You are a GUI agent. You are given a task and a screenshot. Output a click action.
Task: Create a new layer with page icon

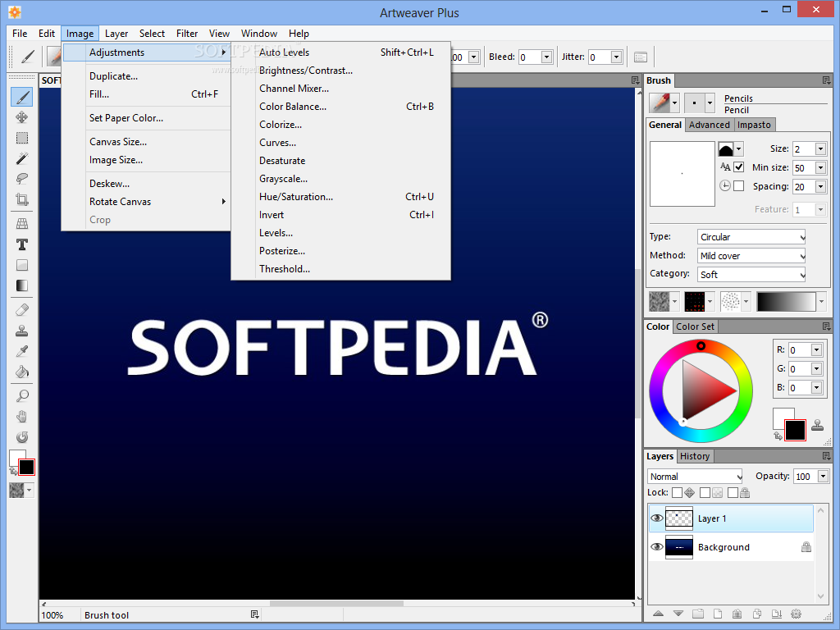[717, 614]
